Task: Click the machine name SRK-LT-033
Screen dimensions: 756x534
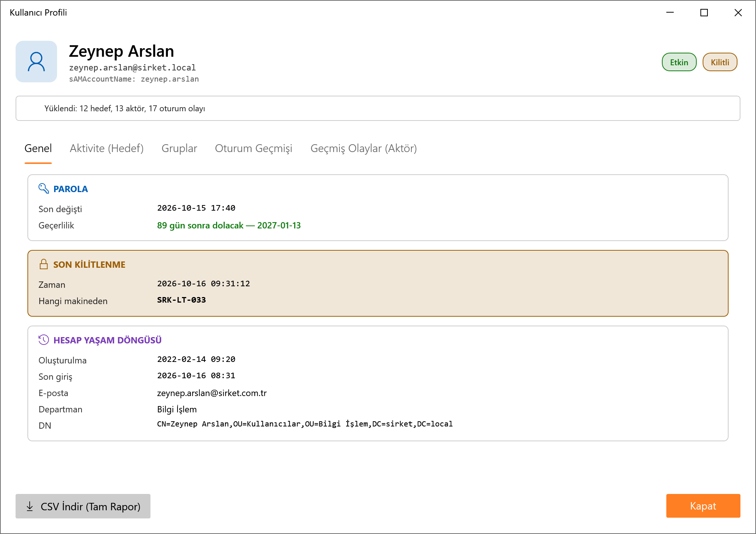Action: point(181,300)
